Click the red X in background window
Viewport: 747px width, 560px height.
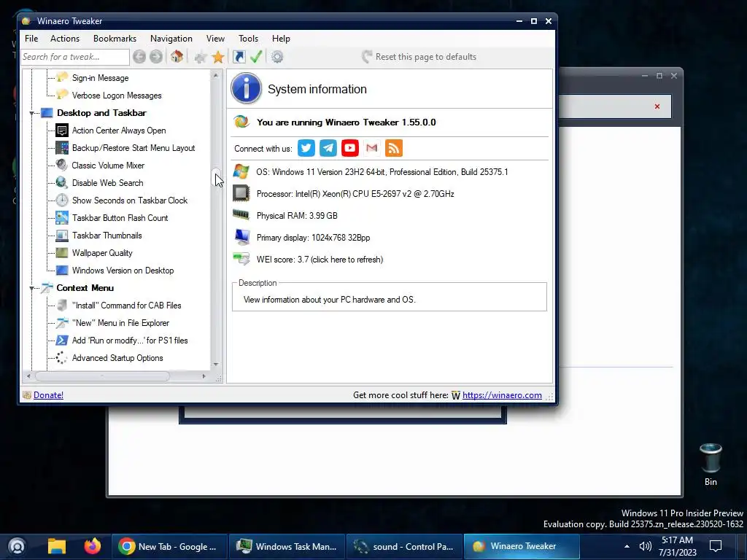(657, 106)
